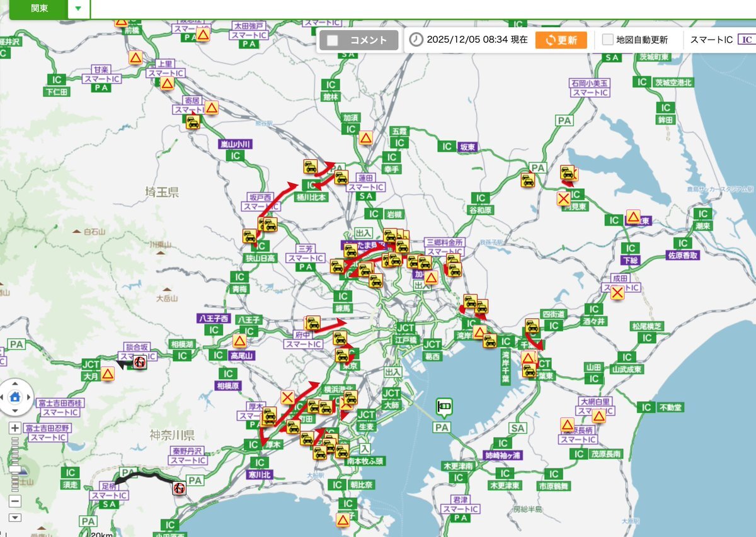The image size is (756, 537).
Task: Toggle the スマートIC legend display
Action: click(747, 40)
